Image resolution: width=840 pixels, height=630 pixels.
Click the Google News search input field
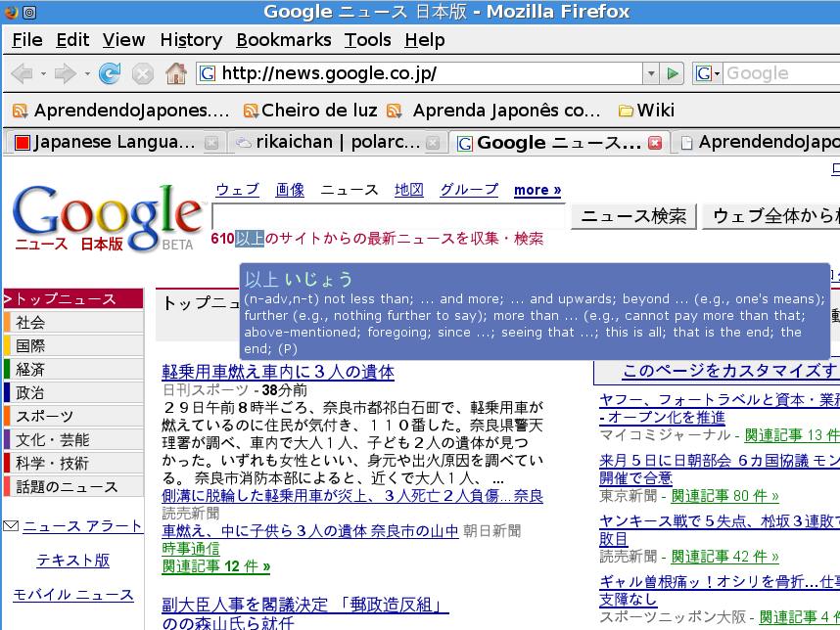coord(388,216)
